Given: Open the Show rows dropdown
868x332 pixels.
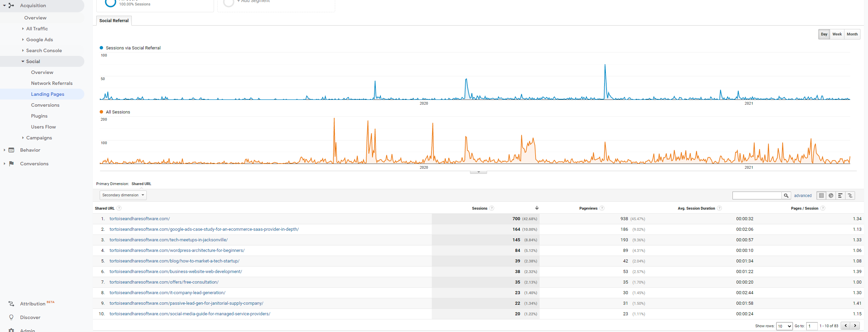Looking at the screenshot, I should pyautogui.click(x=784, y=326).
